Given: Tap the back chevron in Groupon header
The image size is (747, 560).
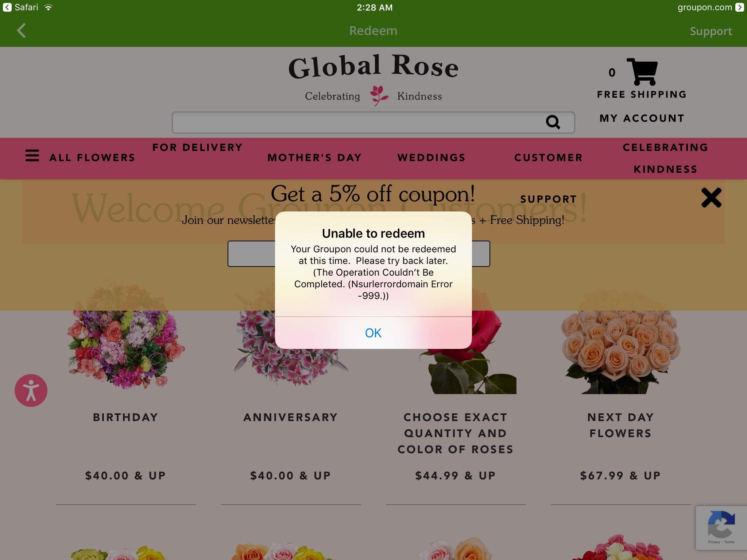Looking at the screenshot, I should point(22,31).
